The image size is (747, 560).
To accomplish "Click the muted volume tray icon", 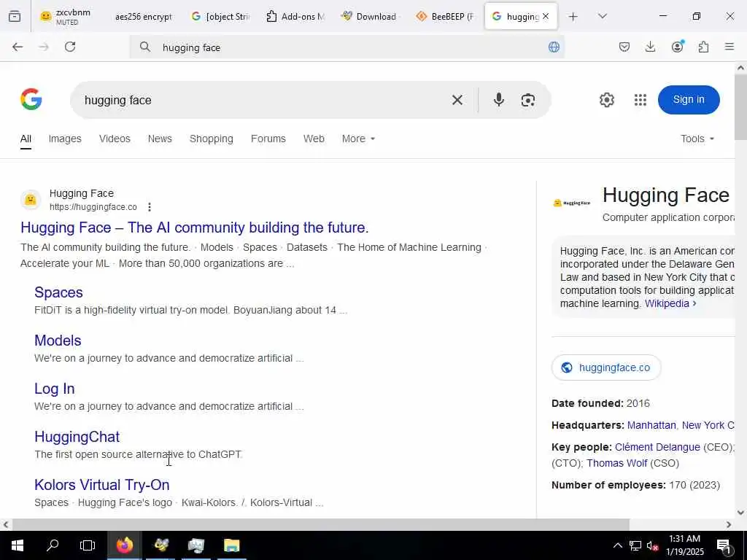I will coord(652,545).
